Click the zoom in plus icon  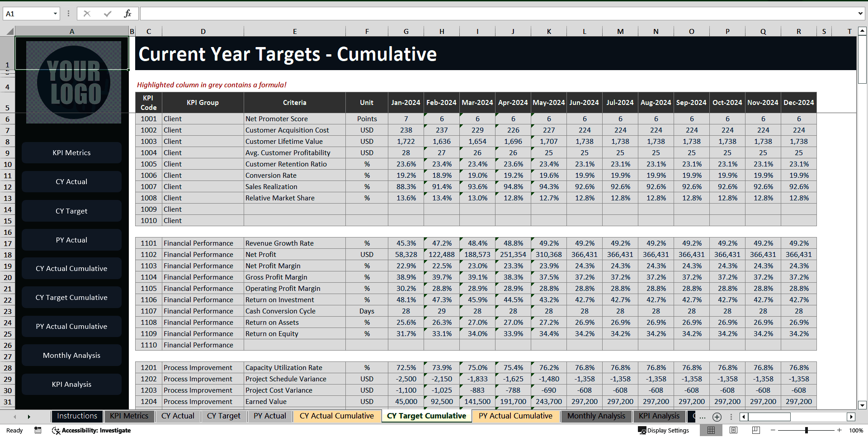(840, 430)
